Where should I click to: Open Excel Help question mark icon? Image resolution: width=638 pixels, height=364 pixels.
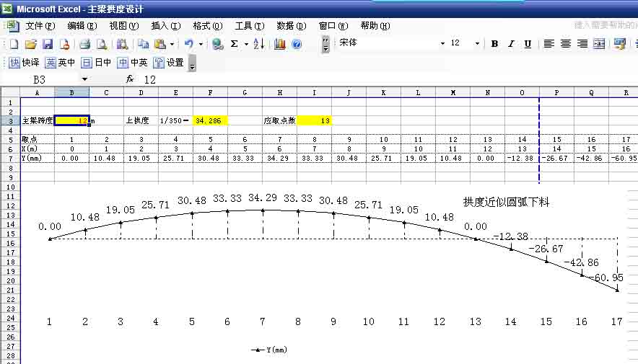point(297,44)
